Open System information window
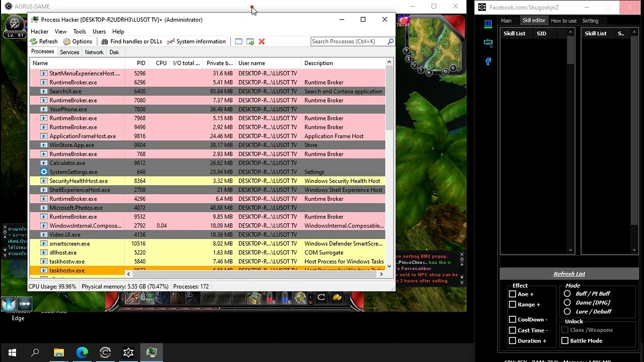 (196, 42)
